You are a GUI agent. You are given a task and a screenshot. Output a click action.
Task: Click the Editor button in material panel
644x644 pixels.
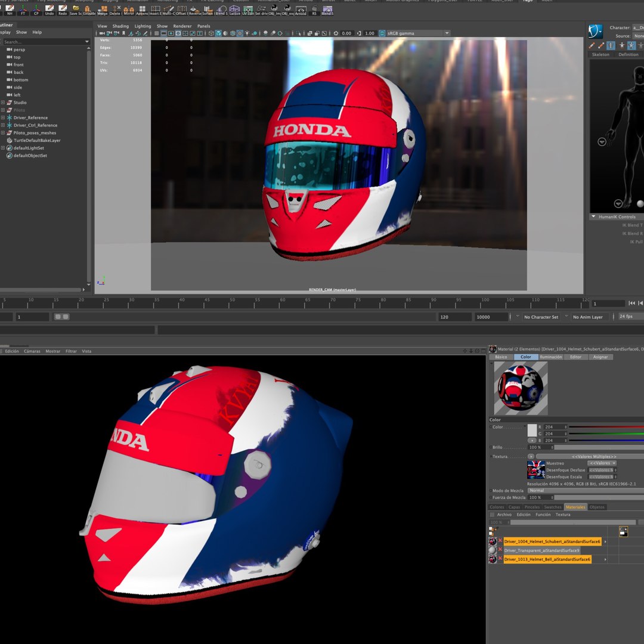coord(575,357)
